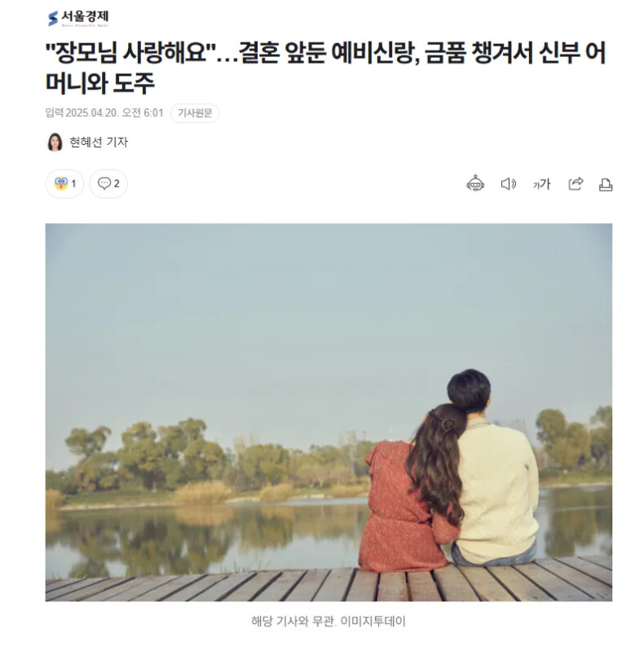
Task: Click the couple sitting on the dock
Action: pos(449,471)
